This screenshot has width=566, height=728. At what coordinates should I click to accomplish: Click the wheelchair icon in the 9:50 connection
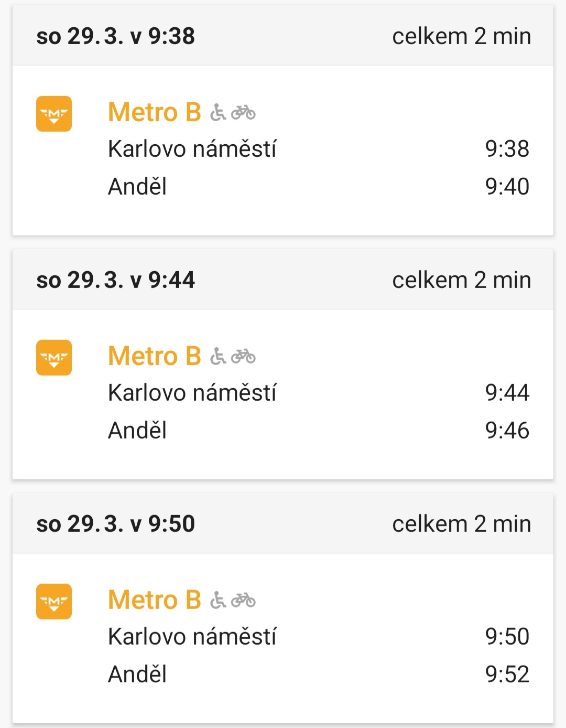(218, 601)
